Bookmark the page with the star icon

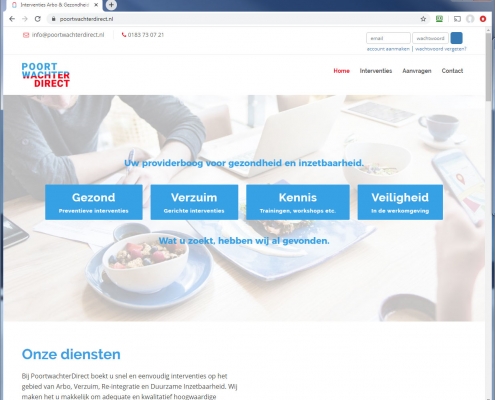click(423, 19)
